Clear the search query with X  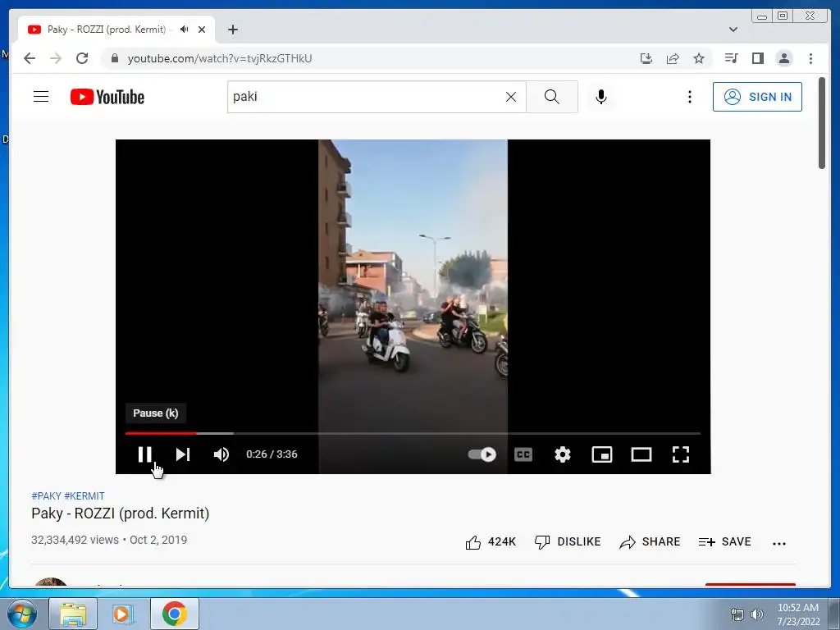[x=511, y=97]
